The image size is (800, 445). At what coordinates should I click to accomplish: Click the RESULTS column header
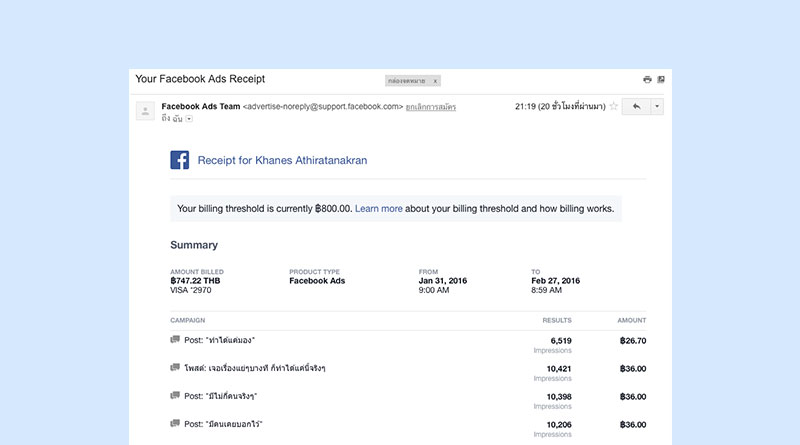click(557, 320)
